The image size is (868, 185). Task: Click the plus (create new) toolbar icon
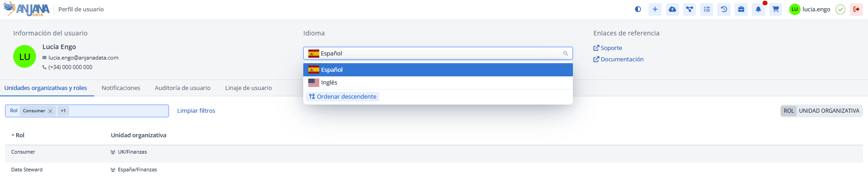(x=655, y=9)
